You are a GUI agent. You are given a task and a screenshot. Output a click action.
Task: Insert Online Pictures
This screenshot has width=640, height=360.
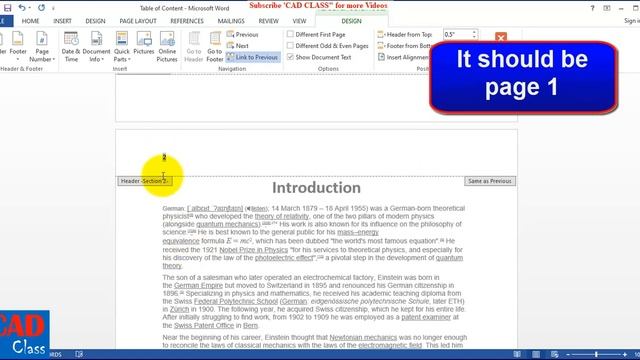point(167,47)
